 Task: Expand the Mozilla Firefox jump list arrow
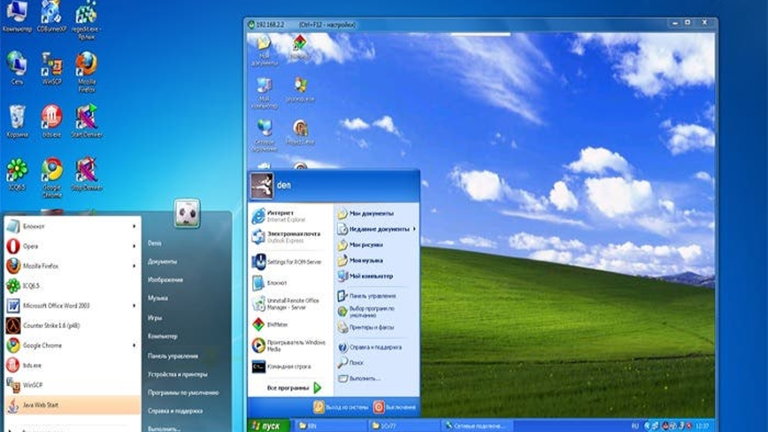[x=134, y=266]
